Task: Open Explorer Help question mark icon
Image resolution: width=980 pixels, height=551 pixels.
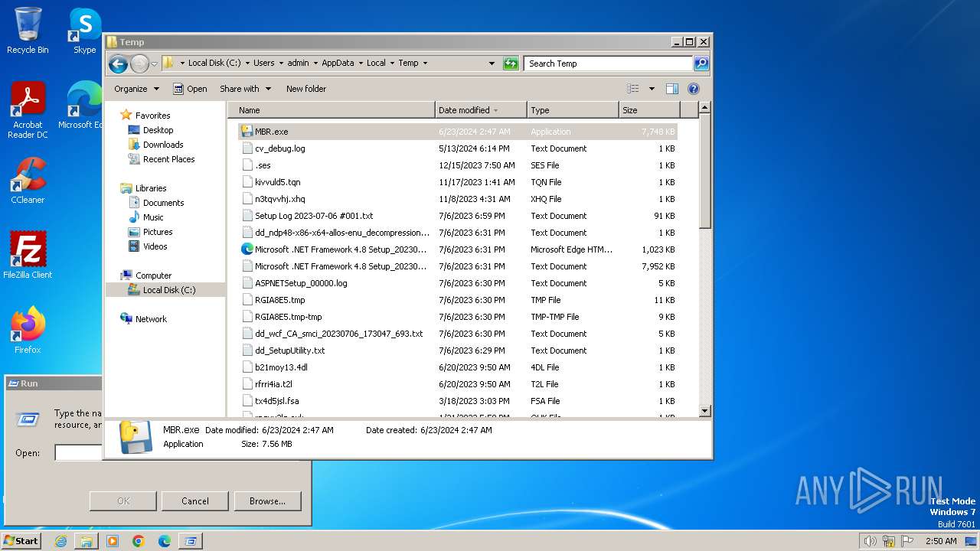Action: point(694,89)
